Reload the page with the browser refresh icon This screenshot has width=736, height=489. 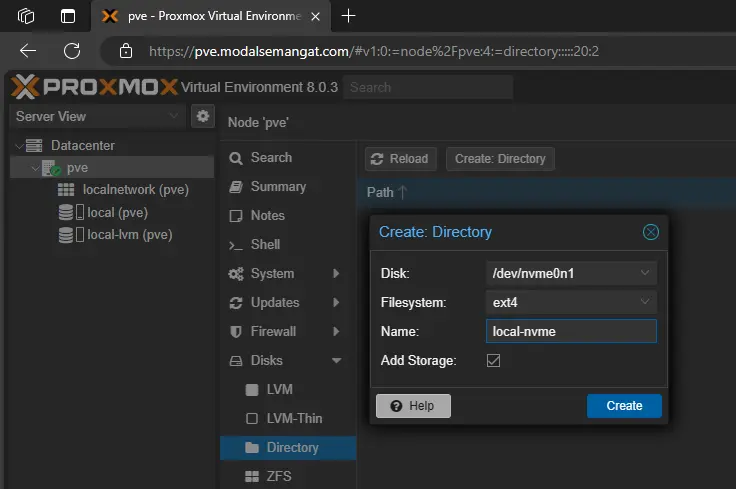pyautogui.click(x=72, y=51)
